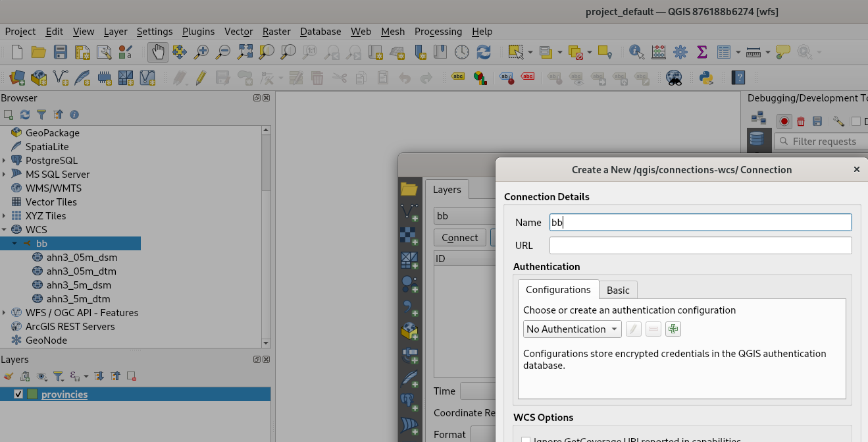Click the Zoom Full extent icon

click(x=245, y=52)
